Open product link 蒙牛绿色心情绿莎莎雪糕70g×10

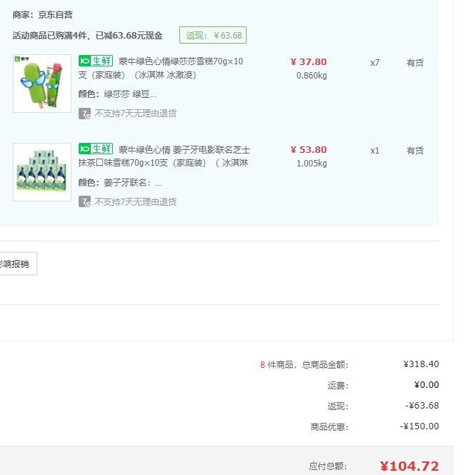coord(181,61)
